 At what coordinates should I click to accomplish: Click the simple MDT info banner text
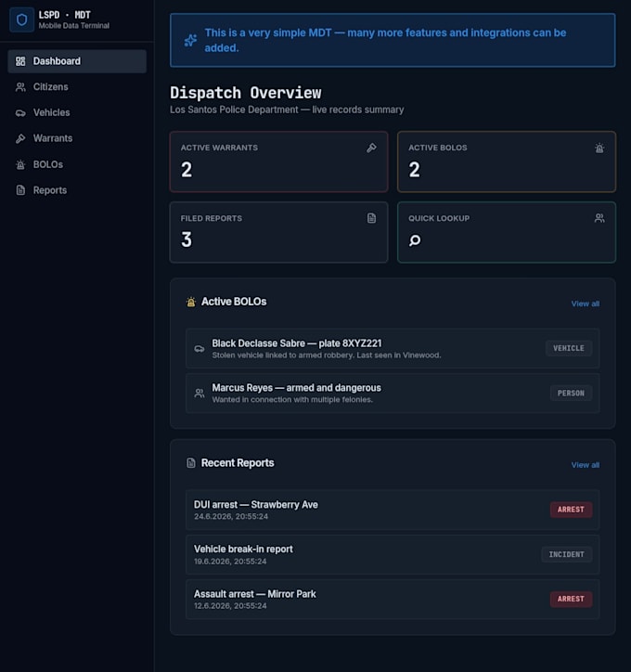coord(385,40)
